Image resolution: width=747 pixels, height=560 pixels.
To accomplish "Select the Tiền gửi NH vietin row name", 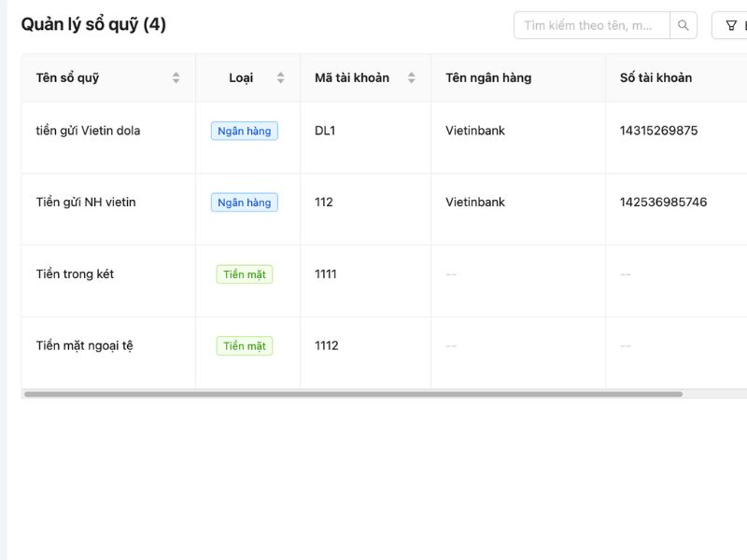I will pos(86,203).
